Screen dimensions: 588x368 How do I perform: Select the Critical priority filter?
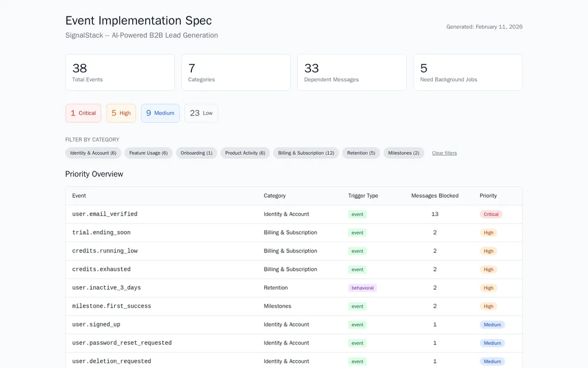pos(83,113)
